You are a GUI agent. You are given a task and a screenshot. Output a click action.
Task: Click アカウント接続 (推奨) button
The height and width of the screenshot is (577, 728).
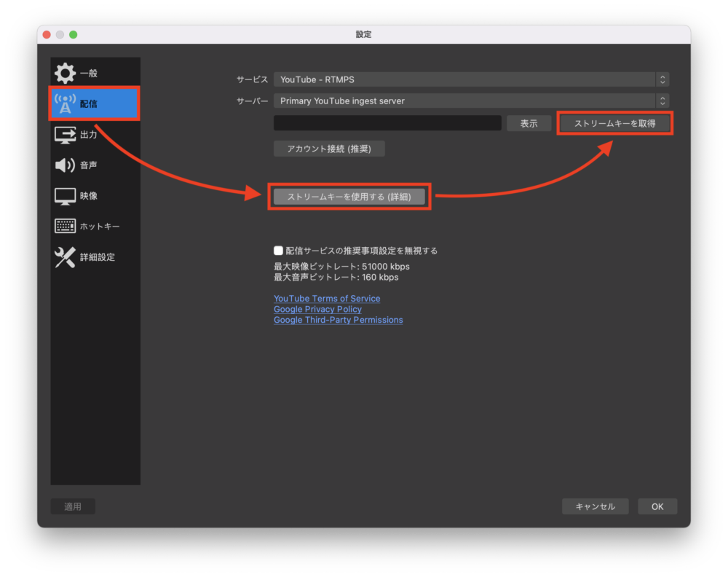coord(329,149)
